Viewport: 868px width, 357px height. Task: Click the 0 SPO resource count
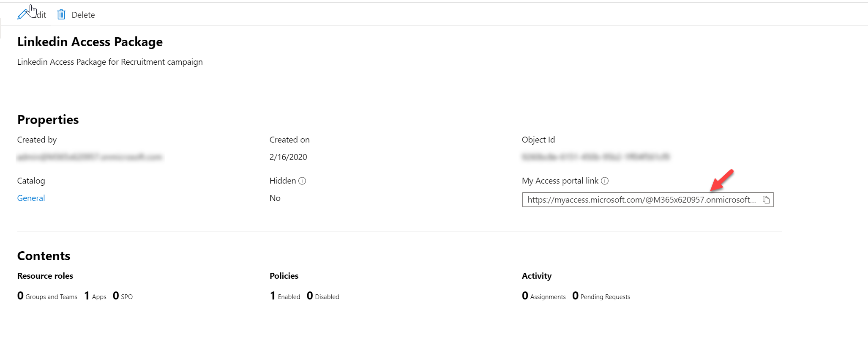[123, 296]
